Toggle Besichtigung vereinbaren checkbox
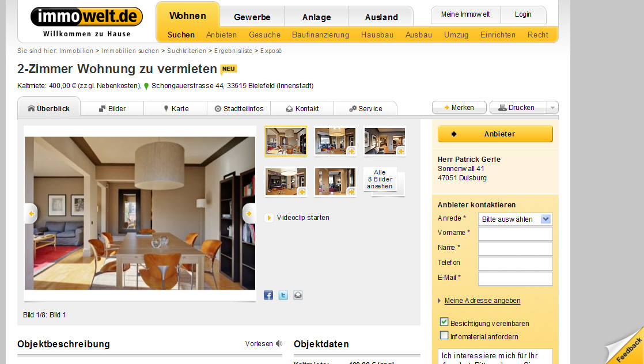The height and width of the screenshot is (364, 644). pyautogui.click(x=444, y=322)
